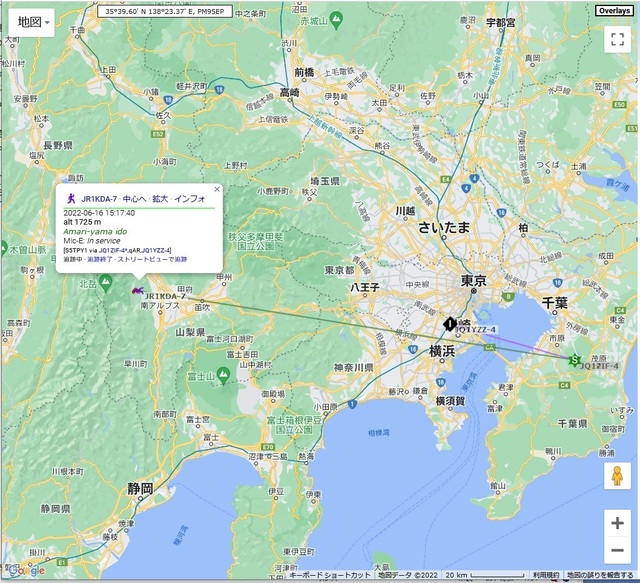Toggle fullscreen map view
640x583 pixels.
(x=617, y=39)
